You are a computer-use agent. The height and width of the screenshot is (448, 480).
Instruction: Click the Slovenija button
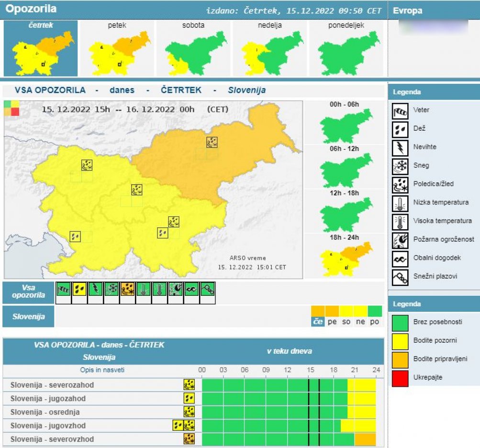[28, 316]
